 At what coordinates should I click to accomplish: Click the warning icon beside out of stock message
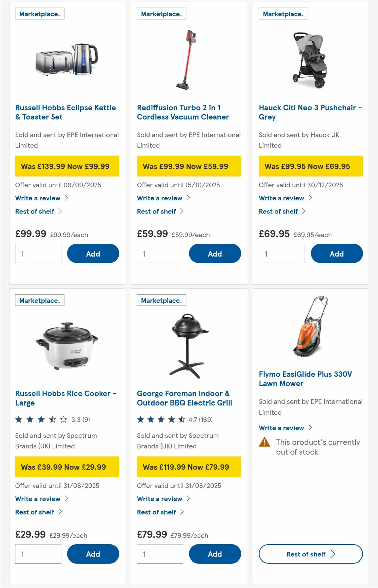pyautogui.click(x=264, y=442)
